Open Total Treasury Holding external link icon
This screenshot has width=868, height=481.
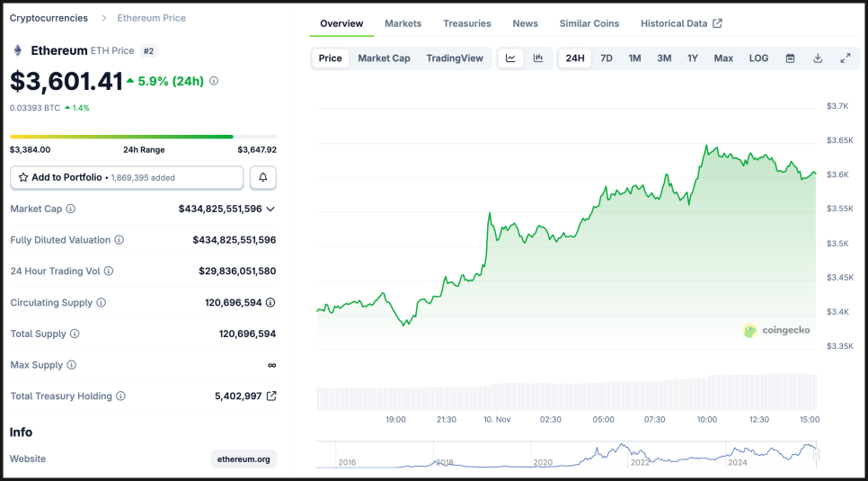(x=271, y=396)
